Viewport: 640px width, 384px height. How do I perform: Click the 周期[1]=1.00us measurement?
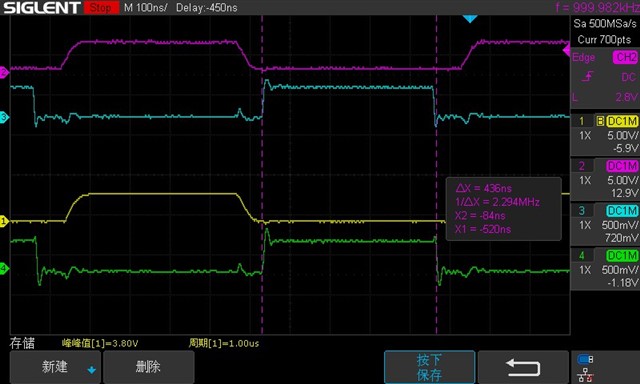224,343
